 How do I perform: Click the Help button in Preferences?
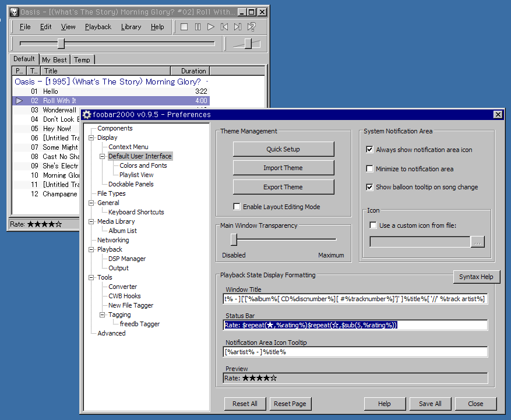[x=385, y=404]
